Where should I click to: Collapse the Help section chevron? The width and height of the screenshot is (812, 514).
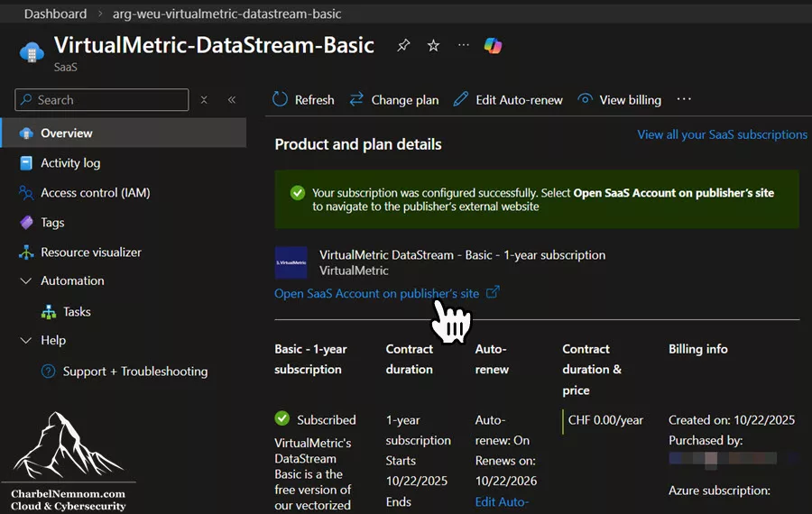[x=26, y=340]
